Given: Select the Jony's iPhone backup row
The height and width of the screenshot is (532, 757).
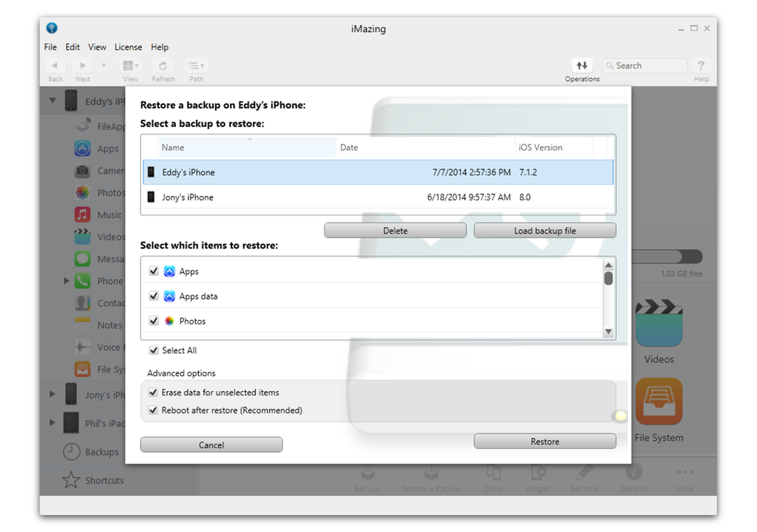Looking at the screenshot, I should tap(378, 197).
